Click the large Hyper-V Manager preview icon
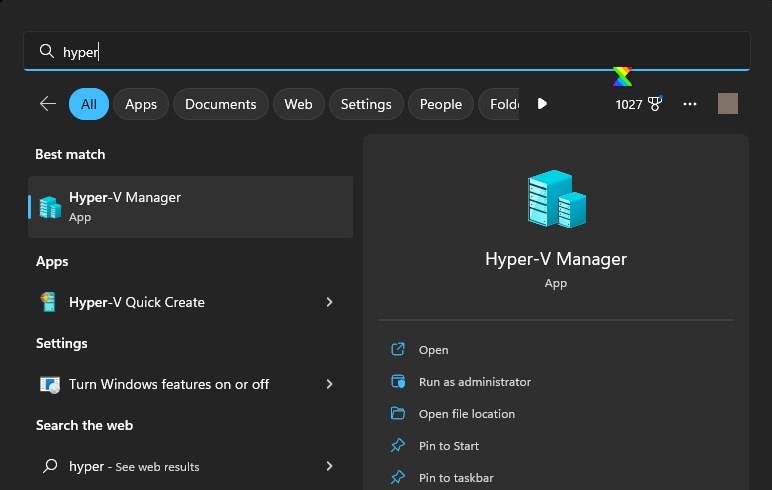This screenshot has height=490, width=772. click(556, 199)
